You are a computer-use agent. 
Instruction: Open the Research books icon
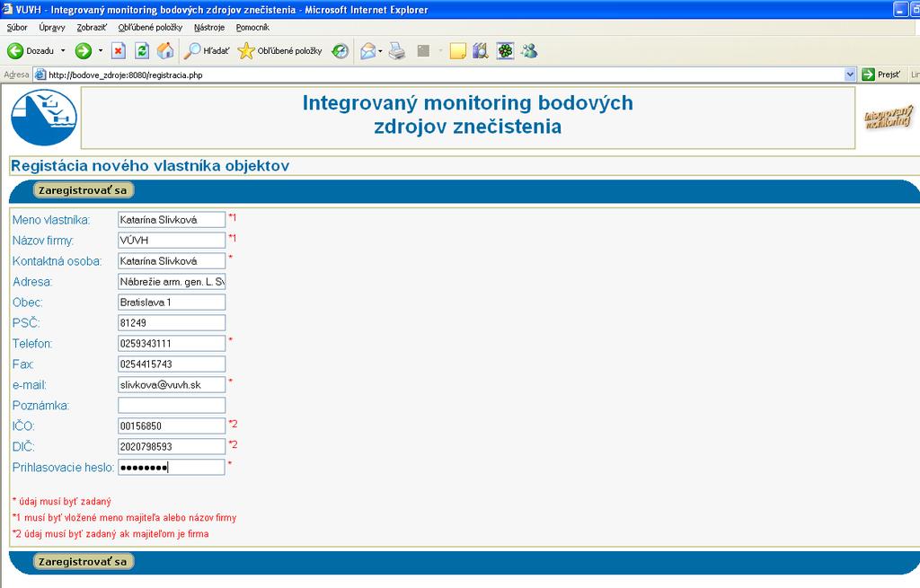[x=481, y=51]
